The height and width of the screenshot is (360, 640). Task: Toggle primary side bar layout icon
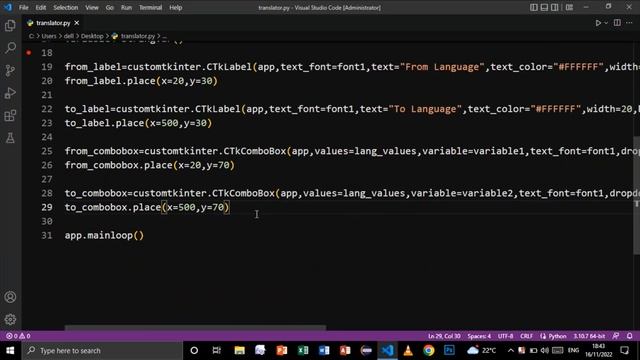click(x=533, y=7)
